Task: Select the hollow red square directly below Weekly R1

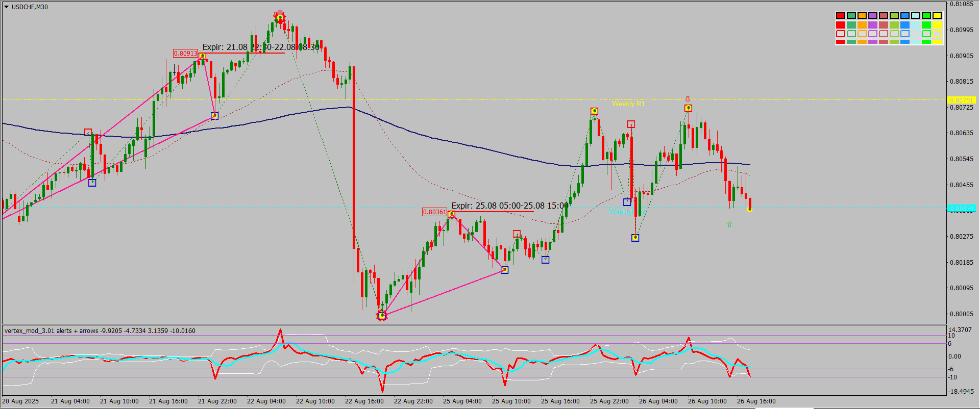Action: pyautogui.click(x=631, y=124)
